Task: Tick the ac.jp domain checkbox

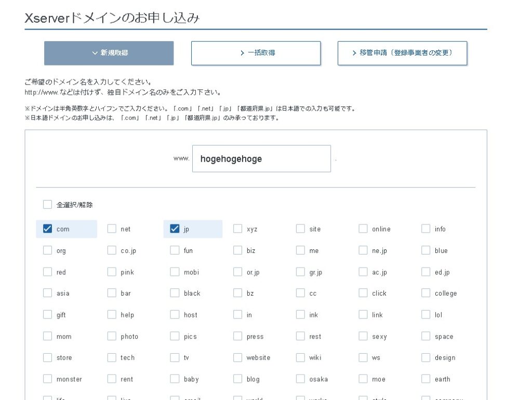Action: click(x=363, y=272)
